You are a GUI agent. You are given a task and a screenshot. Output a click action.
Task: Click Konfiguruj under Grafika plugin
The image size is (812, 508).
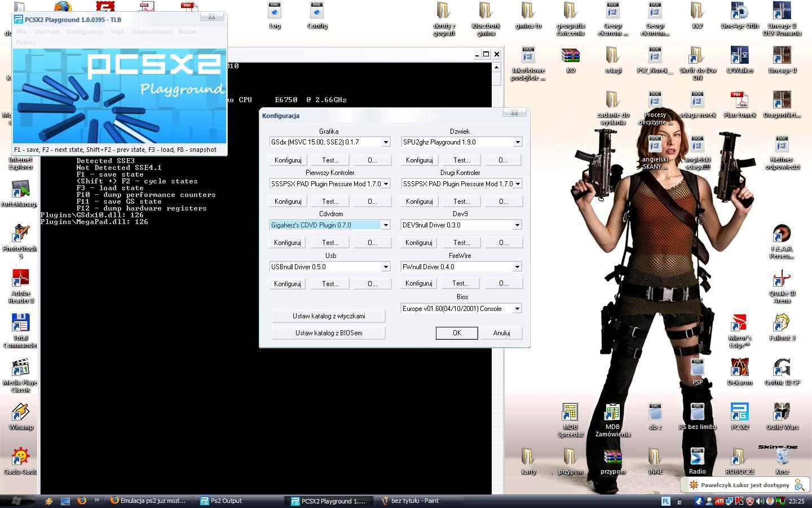(288, 160)
